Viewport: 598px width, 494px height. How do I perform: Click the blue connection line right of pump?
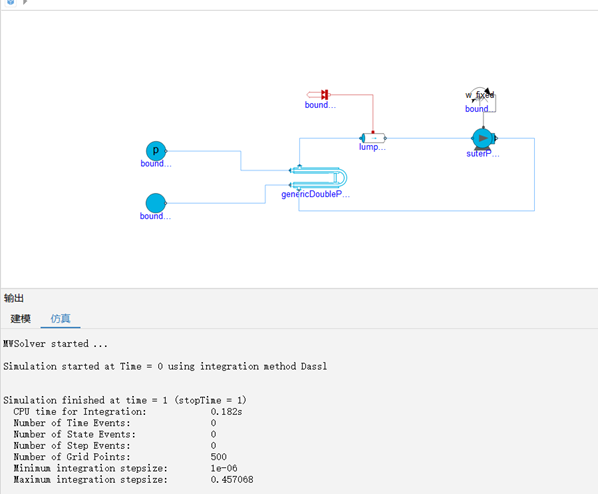point(534,174)
